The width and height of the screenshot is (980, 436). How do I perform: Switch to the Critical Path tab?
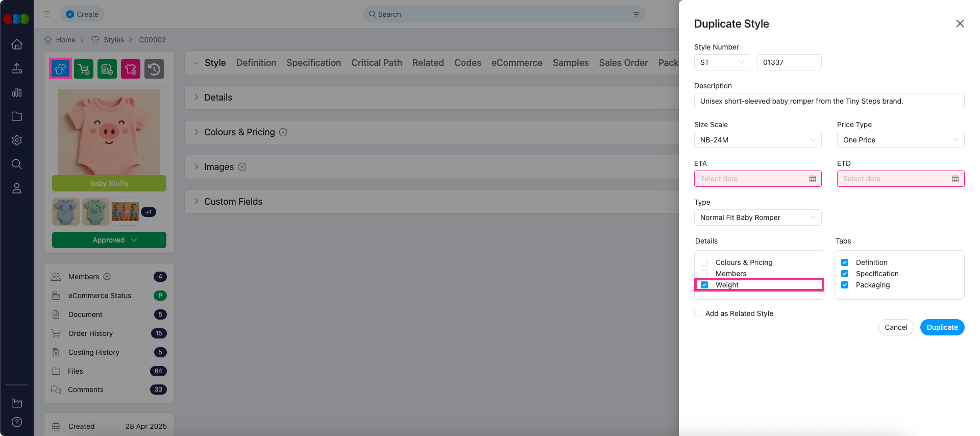(x=376, y=63)
